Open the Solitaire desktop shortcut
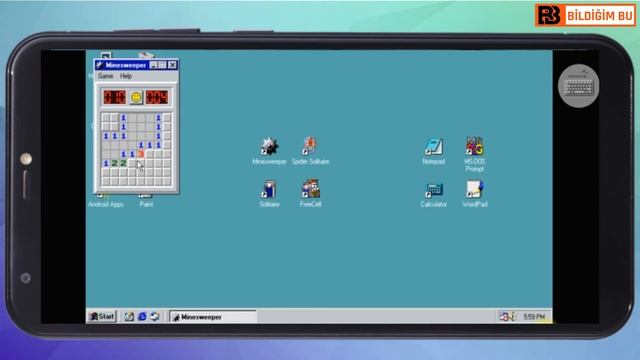This screenshot has height=360, width=640. click(x=269, y=193)
